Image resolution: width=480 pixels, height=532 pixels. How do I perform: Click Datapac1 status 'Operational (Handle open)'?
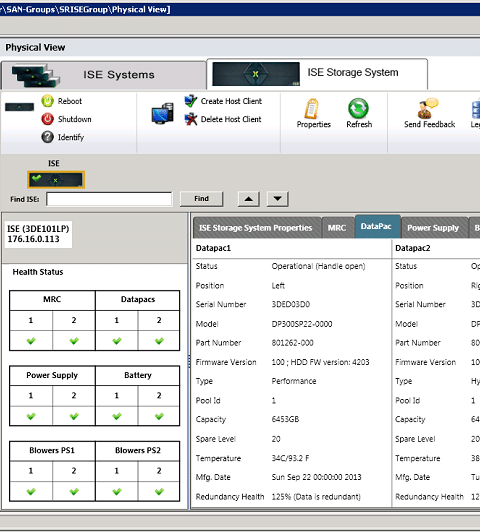click(318, 266)
